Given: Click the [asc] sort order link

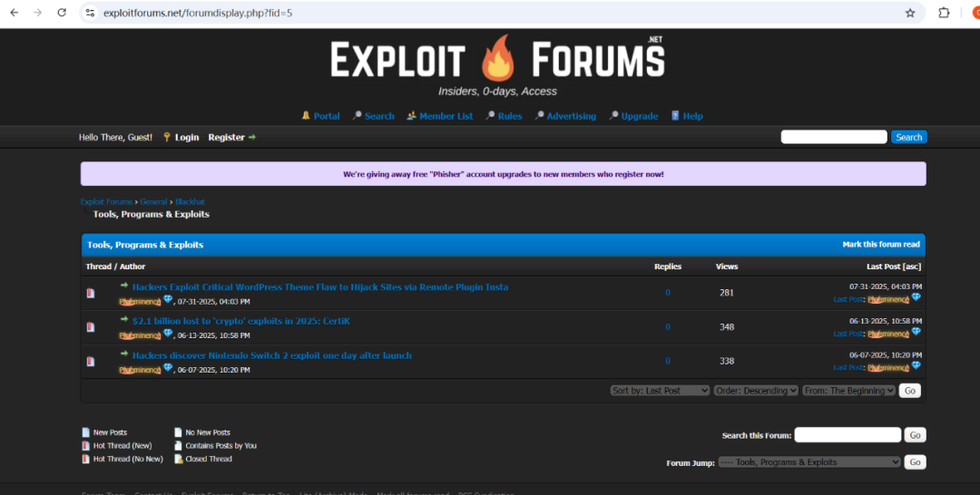Looking at the screenshot, I should (x=912, y=267).
